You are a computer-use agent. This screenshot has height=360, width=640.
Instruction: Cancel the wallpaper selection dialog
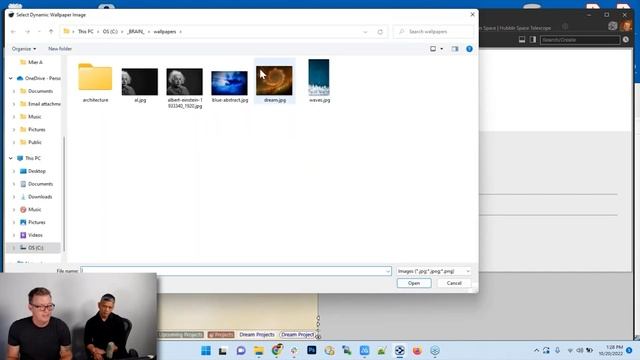click(x=454, y=283)
